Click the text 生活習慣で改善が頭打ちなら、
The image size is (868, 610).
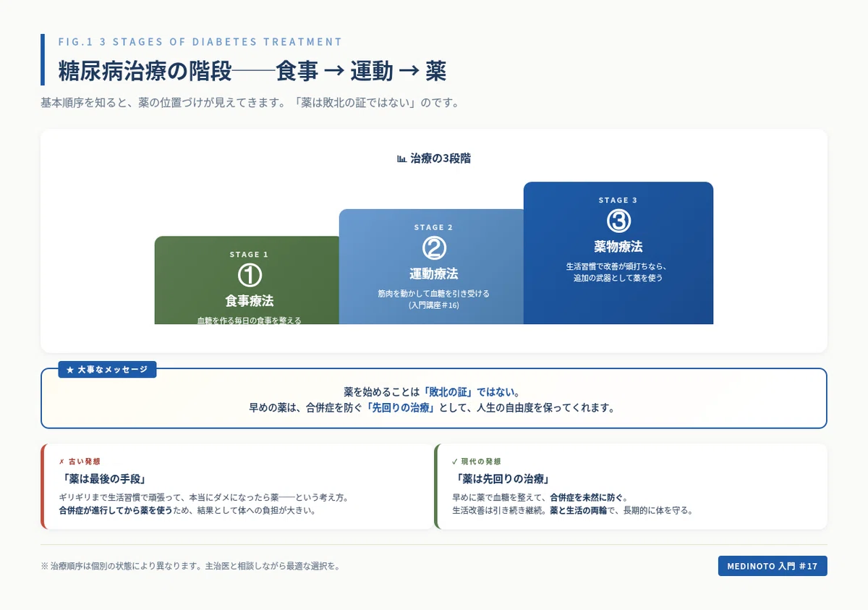tap(618, 266)
